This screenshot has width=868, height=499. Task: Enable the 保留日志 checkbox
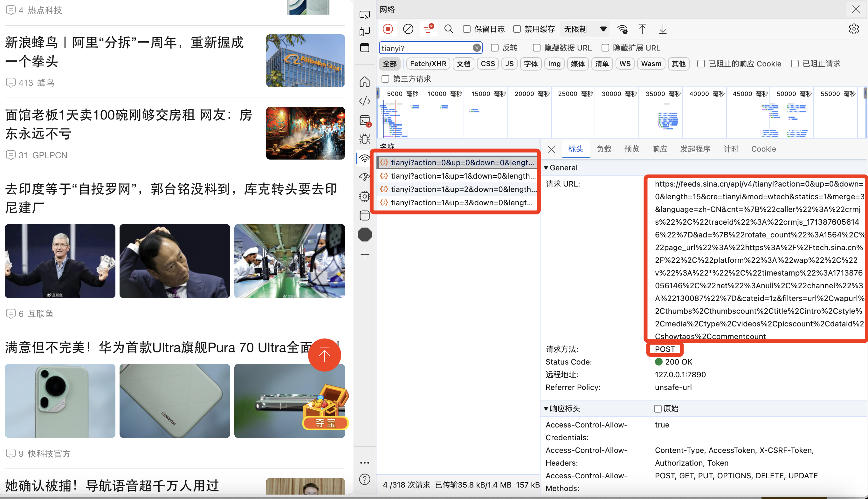pyautogui.click(x=466, y=29)
